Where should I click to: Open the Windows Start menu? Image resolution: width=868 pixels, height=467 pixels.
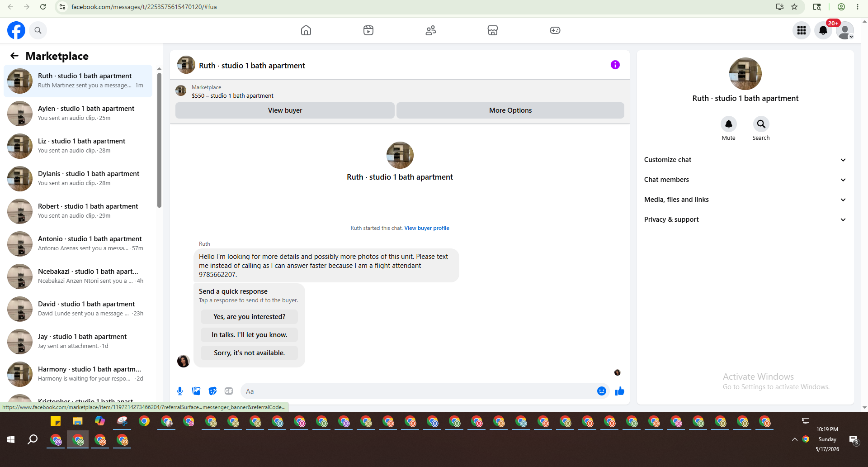tap(11, 439)
